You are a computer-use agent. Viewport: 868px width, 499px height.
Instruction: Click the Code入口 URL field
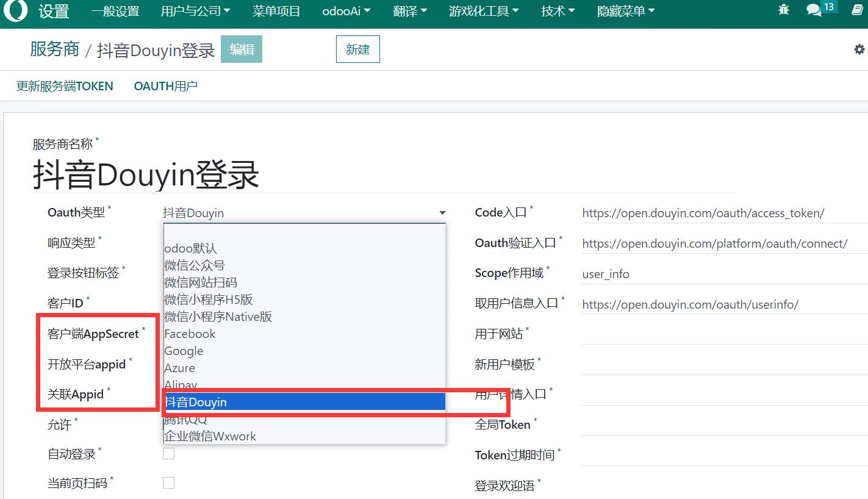pyautogui.click(x=725, y=213)
